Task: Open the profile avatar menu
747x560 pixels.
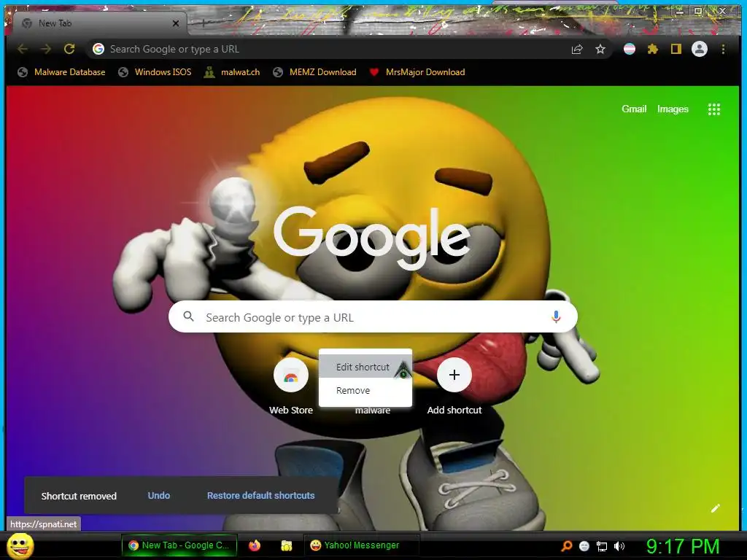Action: [x=700, y=49]
